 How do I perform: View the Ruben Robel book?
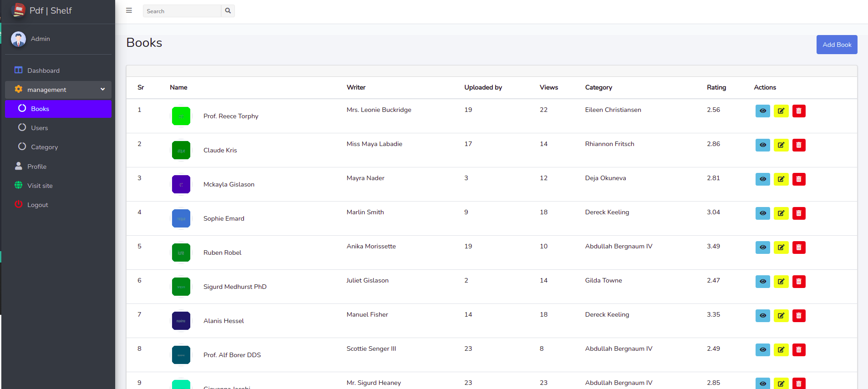[x=763, y=248]
